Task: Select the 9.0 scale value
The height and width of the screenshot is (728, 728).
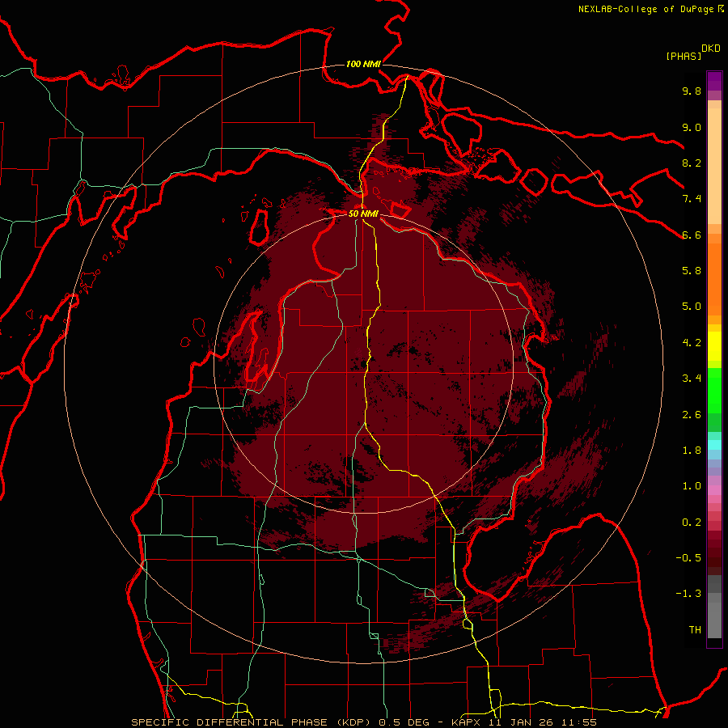Action: point(692,127)
